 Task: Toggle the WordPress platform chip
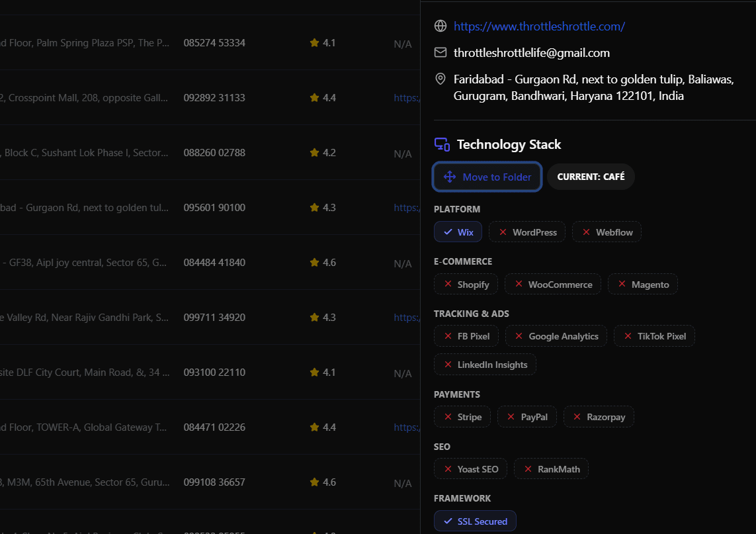(527, 232)
